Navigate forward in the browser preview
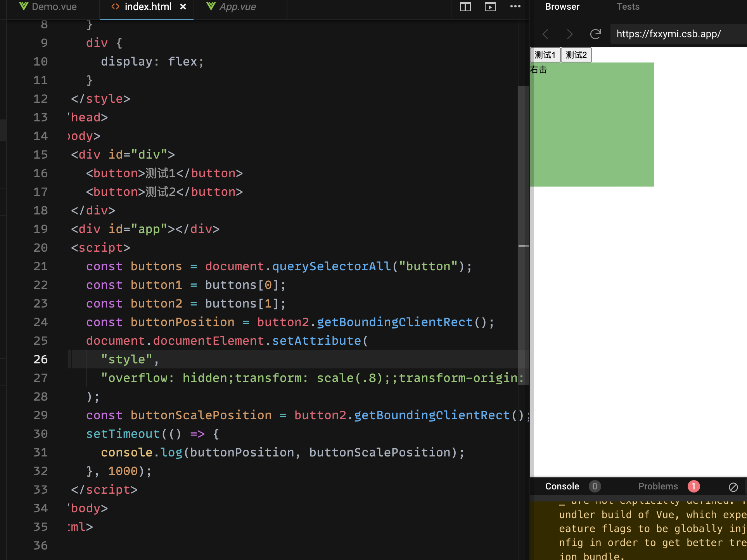The height and width of the screenshot is (560, 747). click(x=570, y=34)
